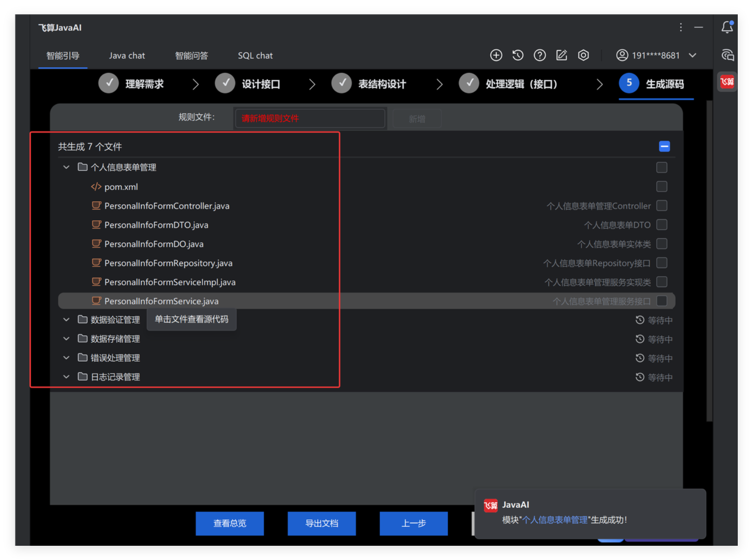The width and height of the screenshot is (752, 560).
Task: Open the history clock icon
Action: click(x=518, y=56)
